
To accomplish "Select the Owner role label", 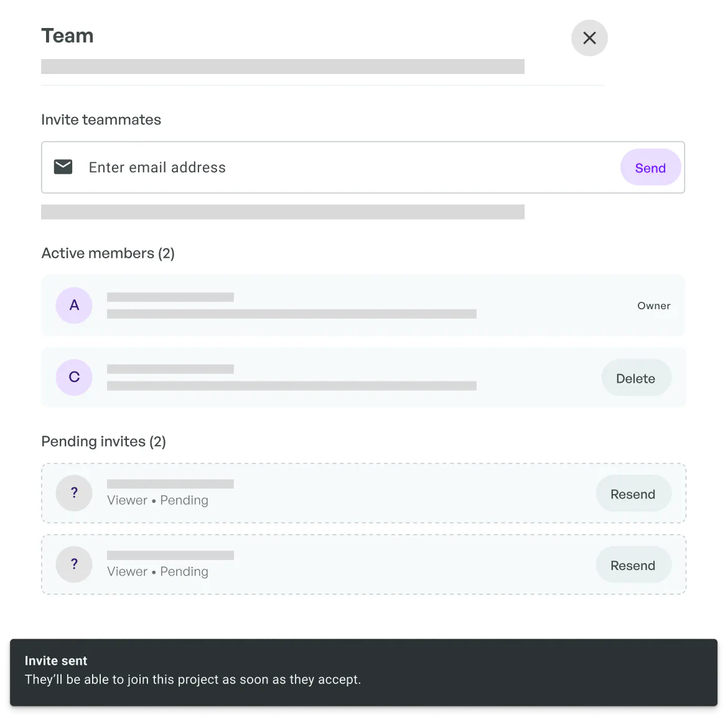I will pos(653,306).
